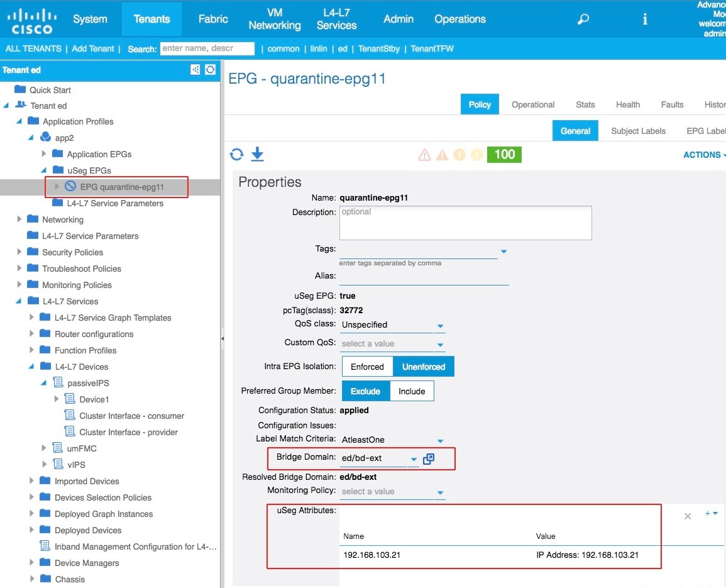The image size is (726, 588).
Task: Click the Label Match Criteria selector arrow
Action: pos(439,440)
